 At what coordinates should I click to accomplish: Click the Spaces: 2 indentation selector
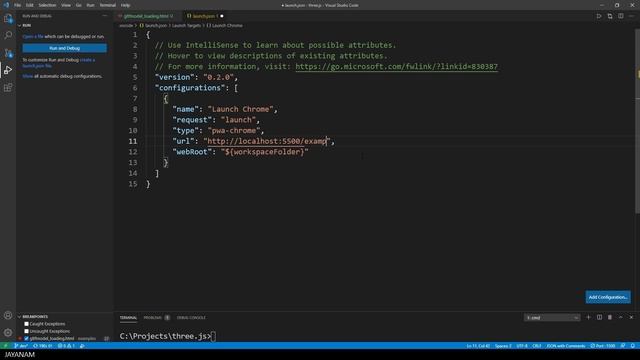click(x=503, y=346)
